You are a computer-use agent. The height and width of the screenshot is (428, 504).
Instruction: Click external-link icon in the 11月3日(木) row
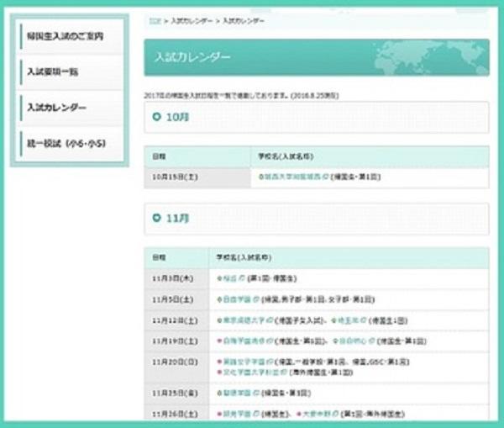click(x=241, y=277)
